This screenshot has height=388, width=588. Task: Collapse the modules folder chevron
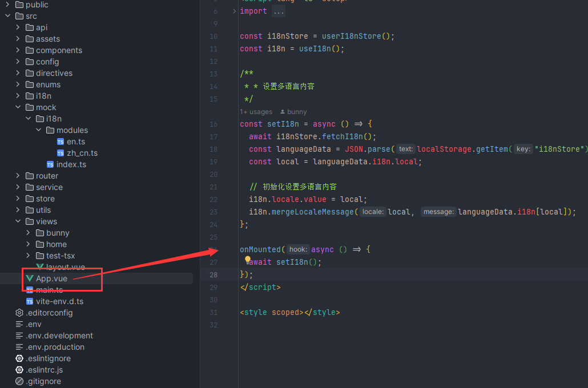tap(39, 130)
